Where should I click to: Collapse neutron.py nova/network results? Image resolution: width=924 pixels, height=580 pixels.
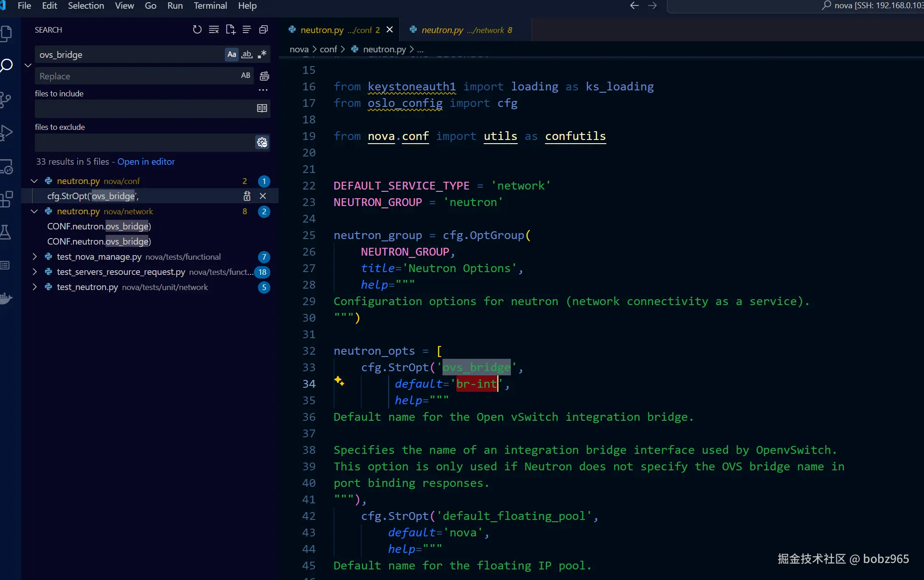34,212
